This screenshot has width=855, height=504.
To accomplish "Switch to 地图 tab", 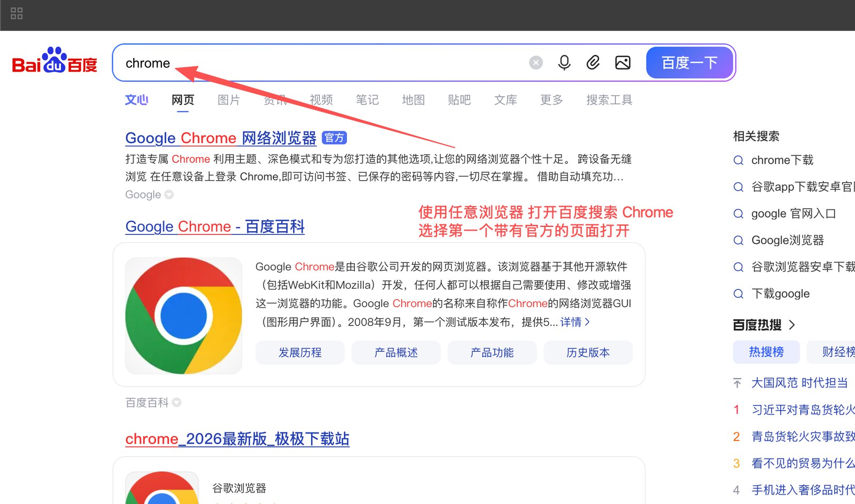I will tap(413, 100).
